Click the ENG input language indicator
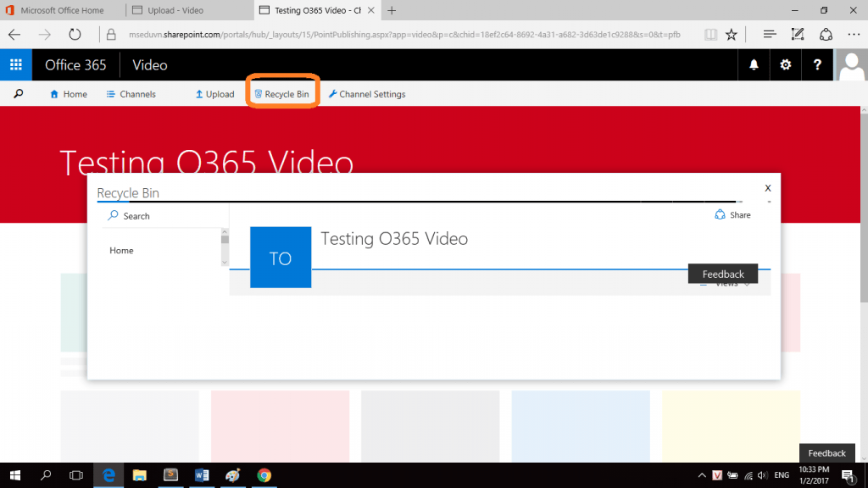Viewport: 868px width, 488px height. (x=782, y=475)
